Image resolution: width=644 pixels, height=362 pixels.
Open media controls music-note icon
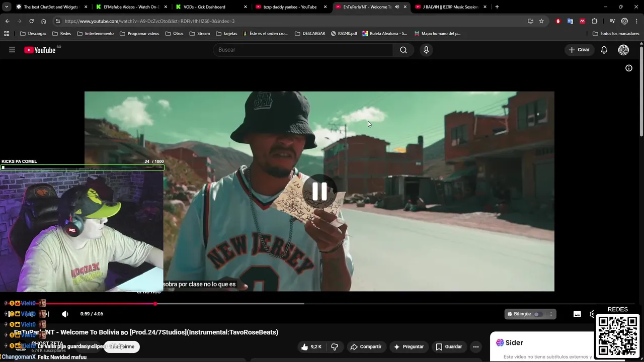pos(612,21)
